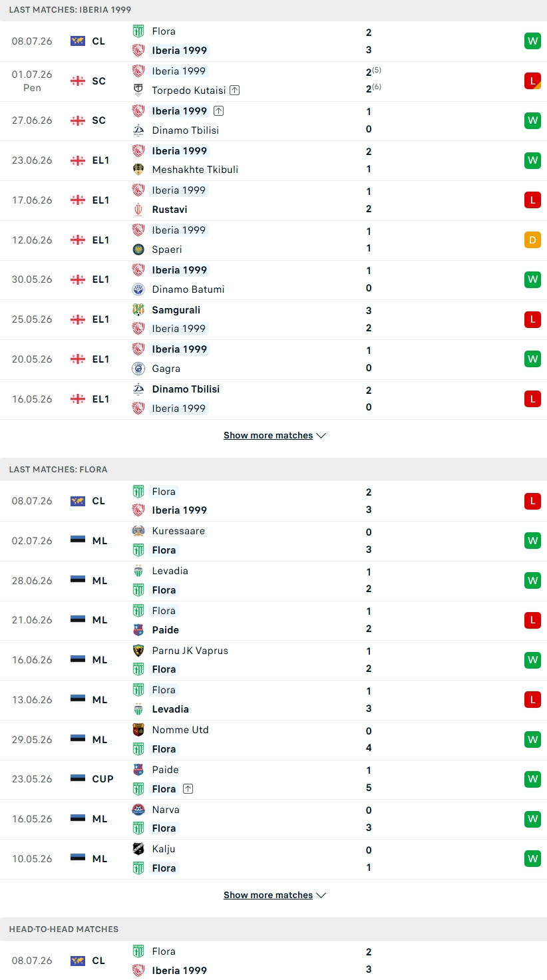
Task: Click the red L badge for Rustavi match
Action: click(532, 200)
